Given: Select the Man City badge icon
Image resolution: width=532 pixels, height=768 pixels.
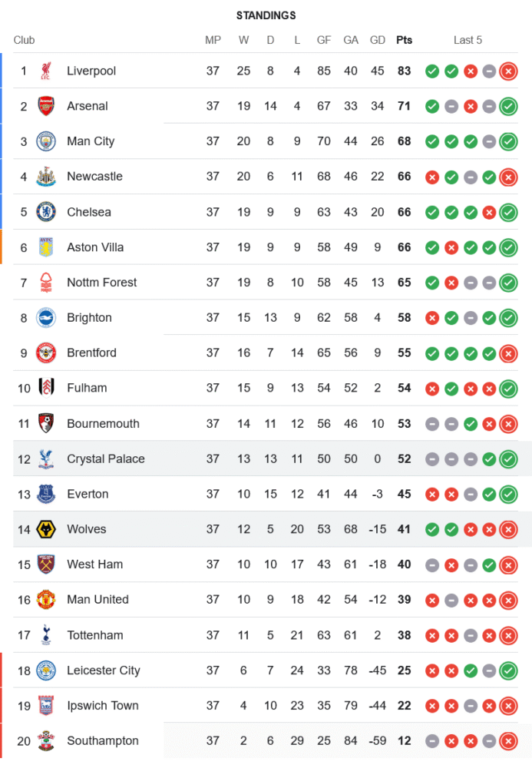Looking at the screenshot, I should (x=46, y=141).
